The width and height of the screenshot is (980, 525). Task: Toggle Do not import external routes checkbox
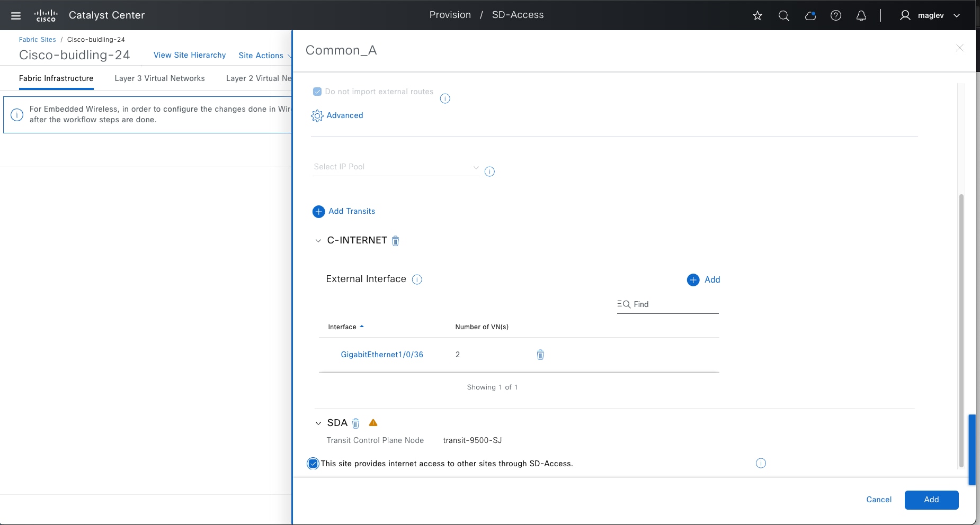pyautogui.click(x=317, y=92)
